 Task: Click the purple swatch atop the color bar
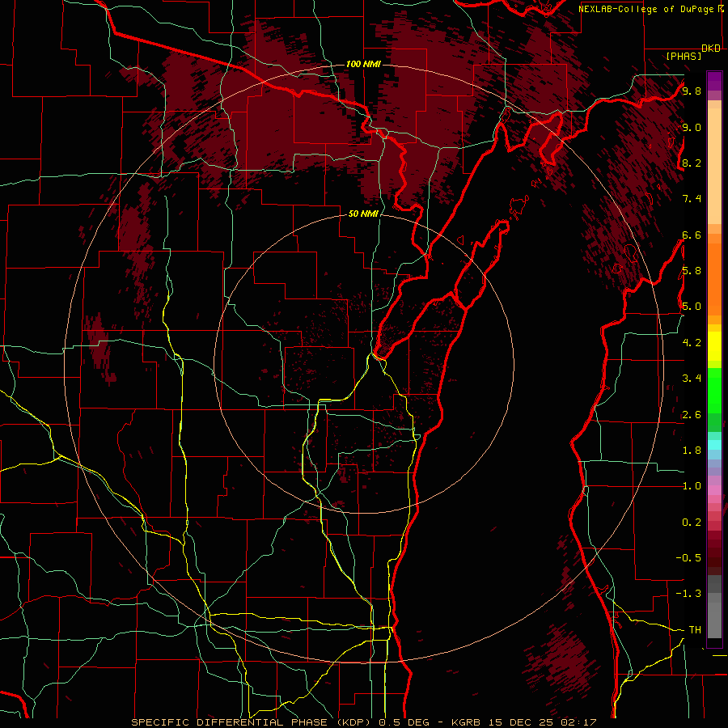[x=714, y=81]
